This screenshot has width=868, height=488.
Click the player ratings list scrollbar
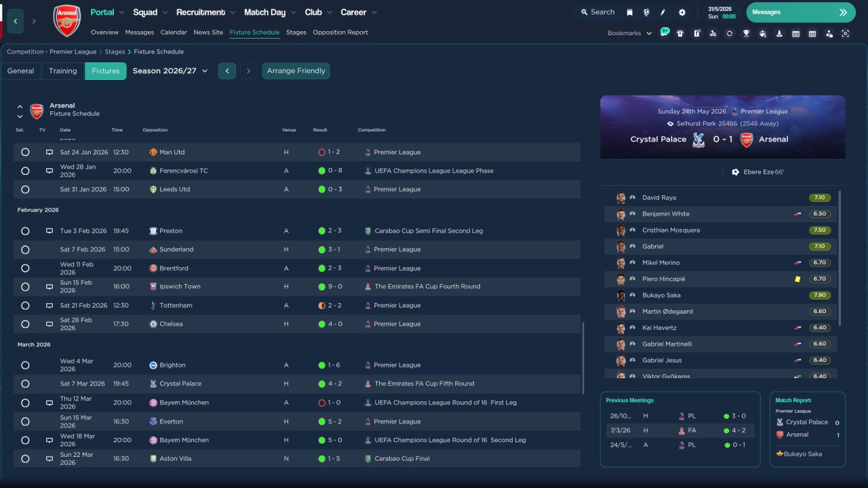tap(840, 258)
